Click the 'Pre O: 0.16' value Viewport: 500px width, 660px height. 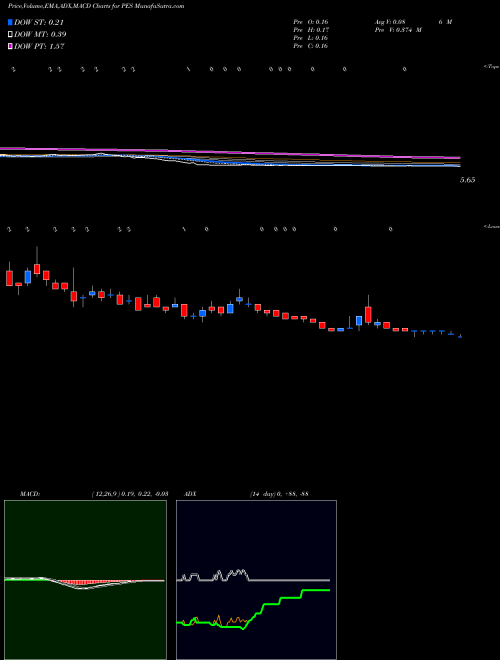pyautogui.click(x=311, y=22)
